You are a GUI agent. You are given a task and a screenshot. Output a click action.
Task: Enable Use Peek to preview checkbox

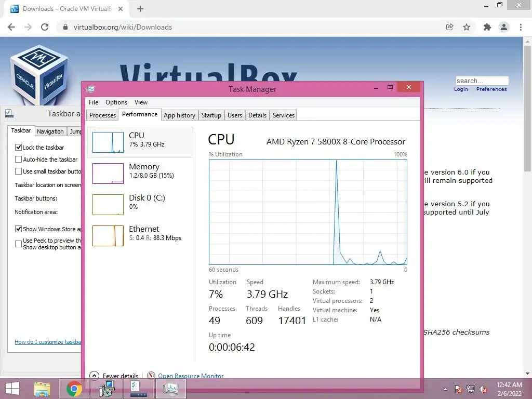point(18,244)
